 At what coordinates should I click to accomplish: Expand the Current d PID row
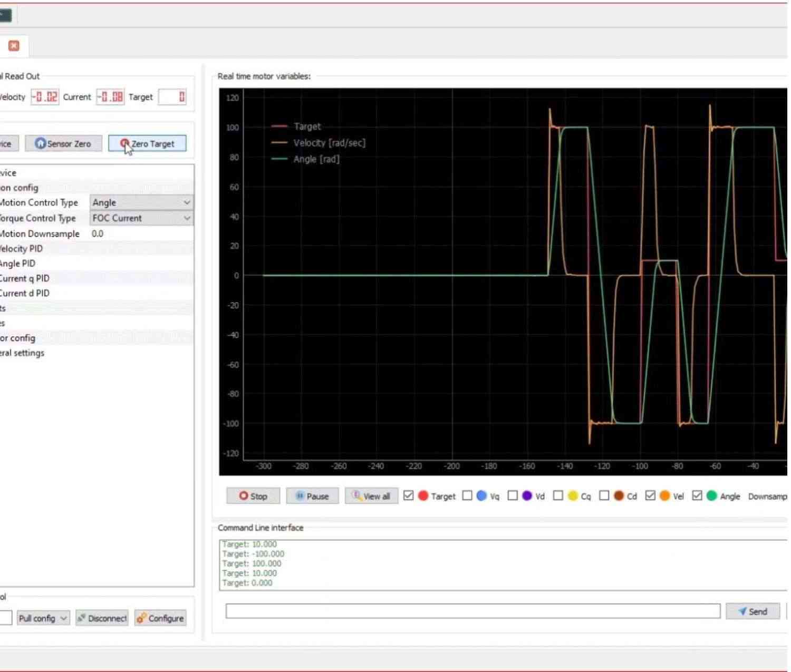coord(97,293)
